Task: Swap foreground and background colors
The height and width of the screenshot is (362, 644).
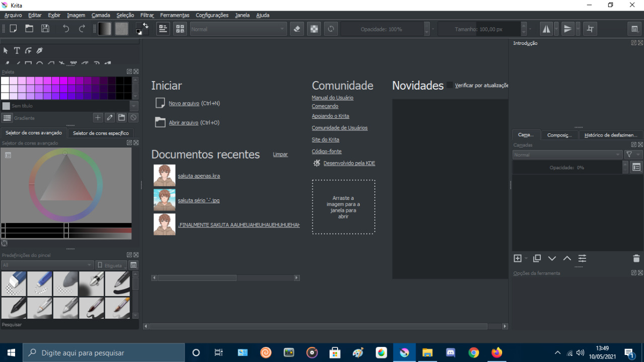Action: point(146,25)
